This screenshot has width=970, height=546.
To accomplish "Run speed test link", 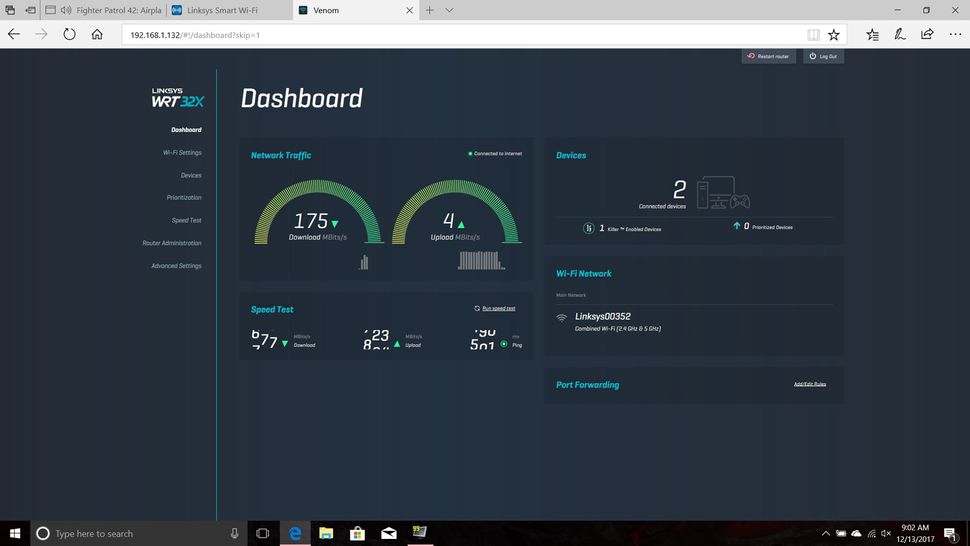I will [495, 308].
